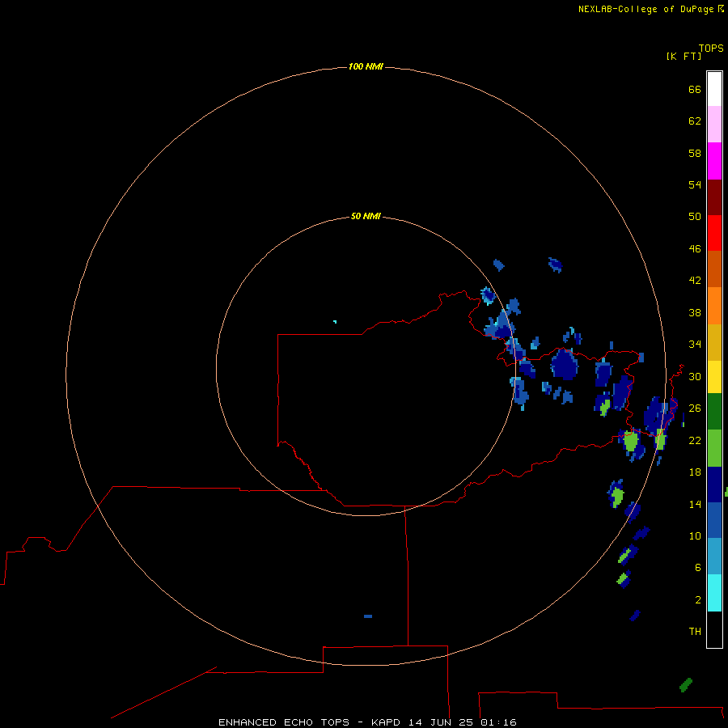Click the dark green echo beside the 01:16 timestamp
The image size is (728, 728).
686,685
